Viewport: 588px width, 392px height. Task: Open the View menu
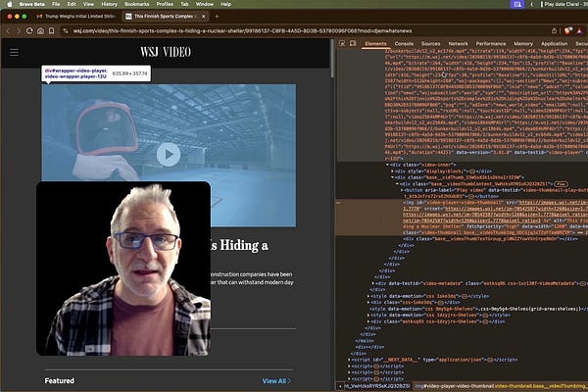click(88, 4)
